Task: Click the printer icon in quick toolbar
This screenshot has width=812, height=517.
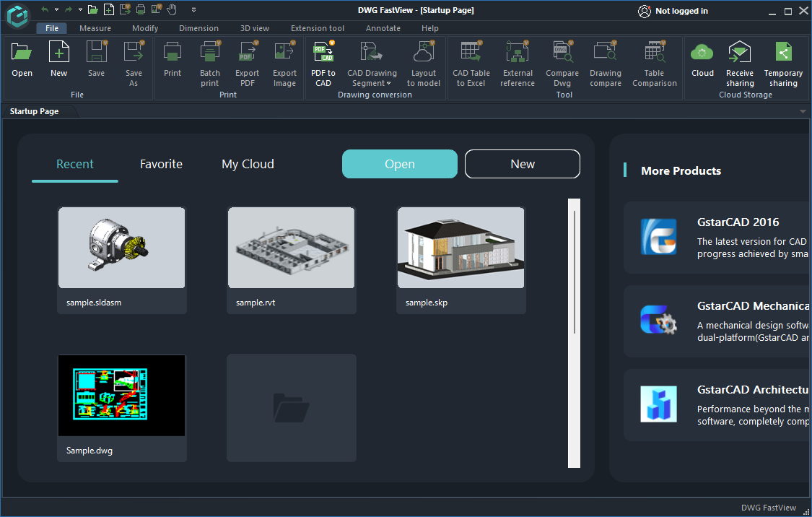Action: tap(140, 9)
